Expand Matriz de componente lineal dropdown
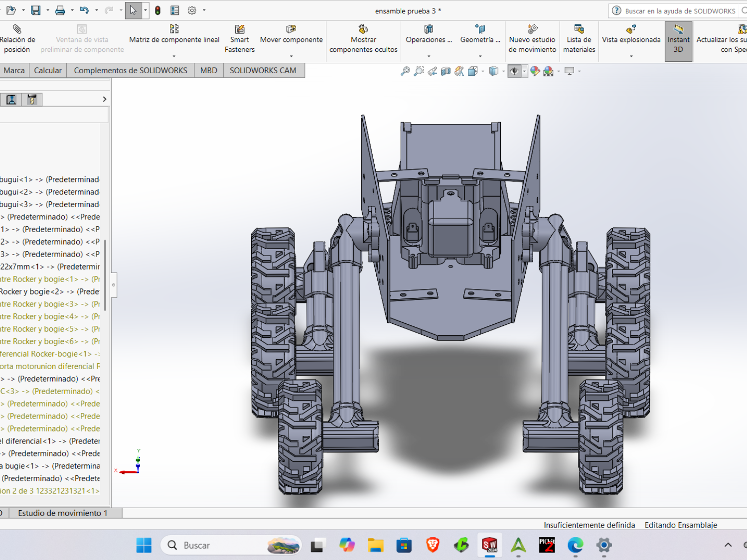This screenshot has height=560, width=747. [174, 56]
